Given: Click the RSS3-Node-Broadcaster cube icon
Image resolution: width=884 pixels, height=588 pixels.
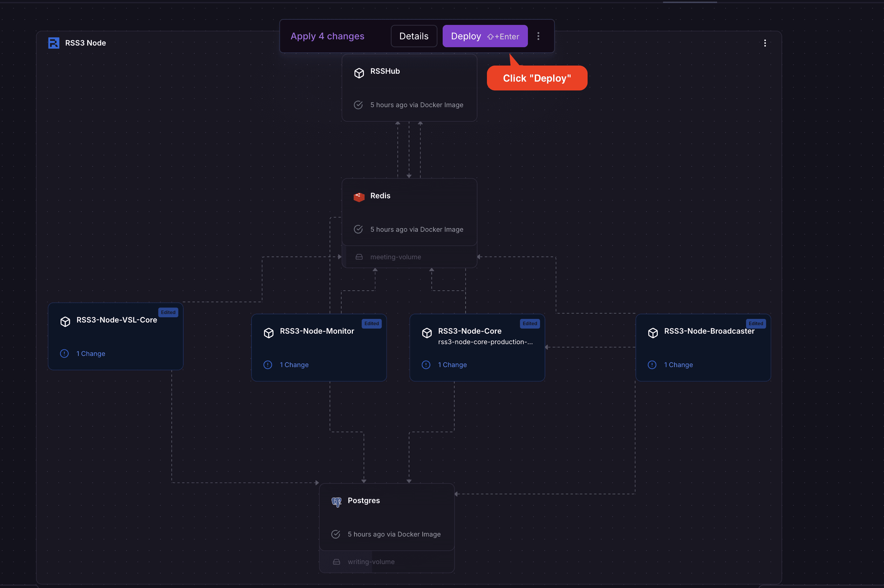Looking at the screenshot, I should (653, 333).
